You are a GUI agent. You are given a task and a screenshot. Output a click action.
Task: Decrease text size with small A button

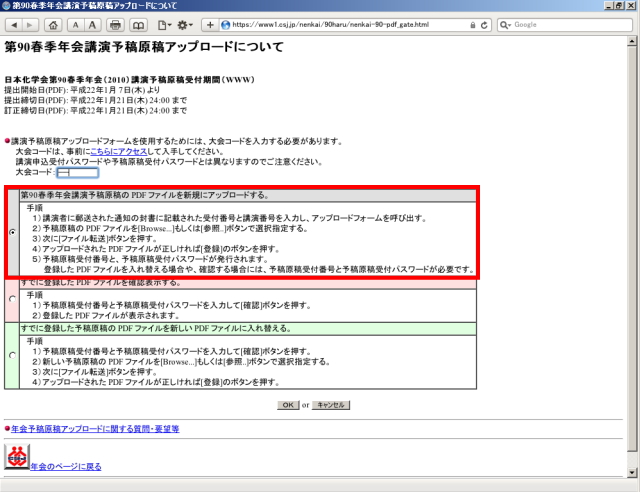[76, 25]
